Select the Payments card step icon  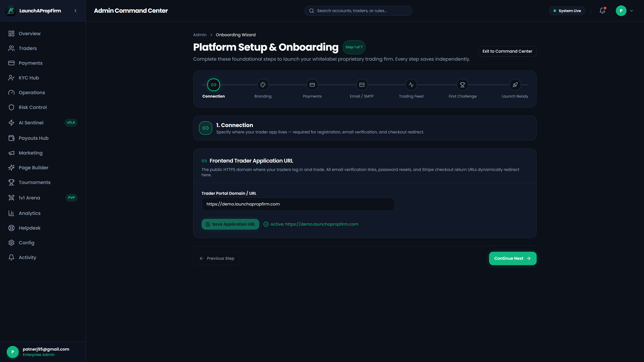click(312, 85)
